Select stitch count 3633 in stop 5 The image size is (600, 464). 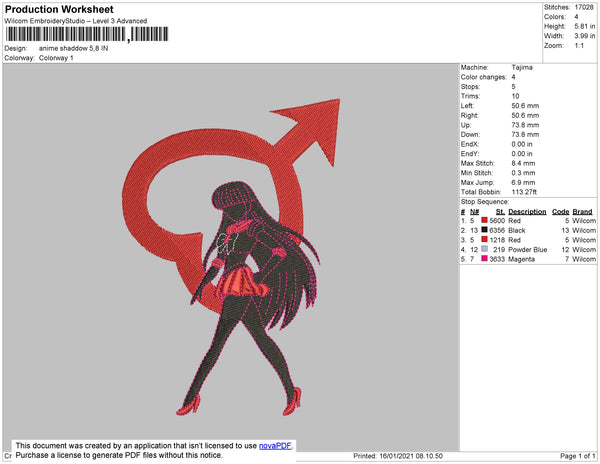tap(497, 259)
